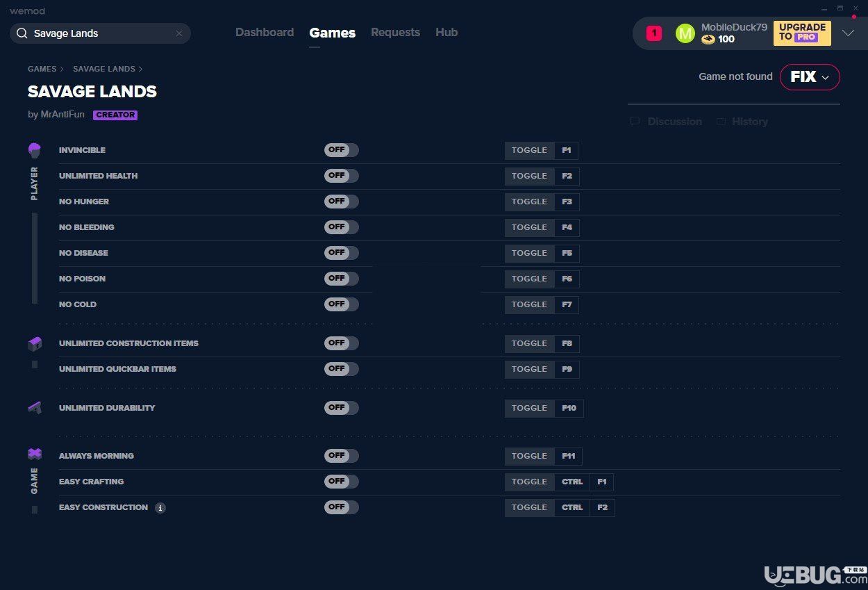
Task: Switch on Easy Construction
Action: pos(341,507)
